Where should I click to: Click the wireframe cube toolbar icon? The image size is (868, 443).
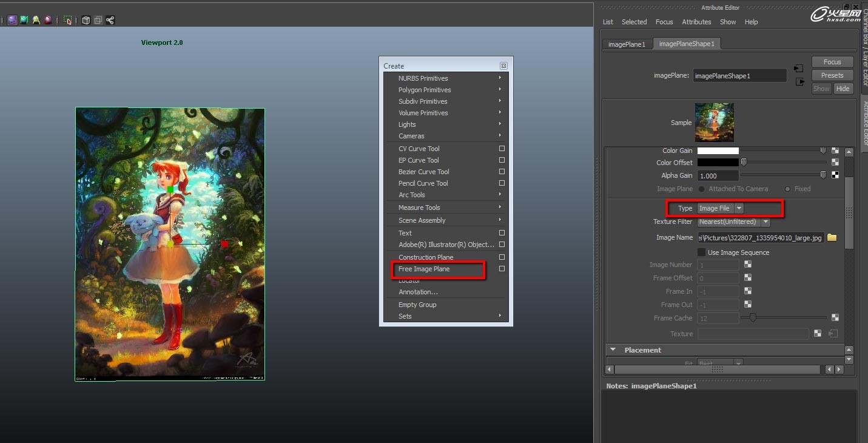[x=86, y=20]
